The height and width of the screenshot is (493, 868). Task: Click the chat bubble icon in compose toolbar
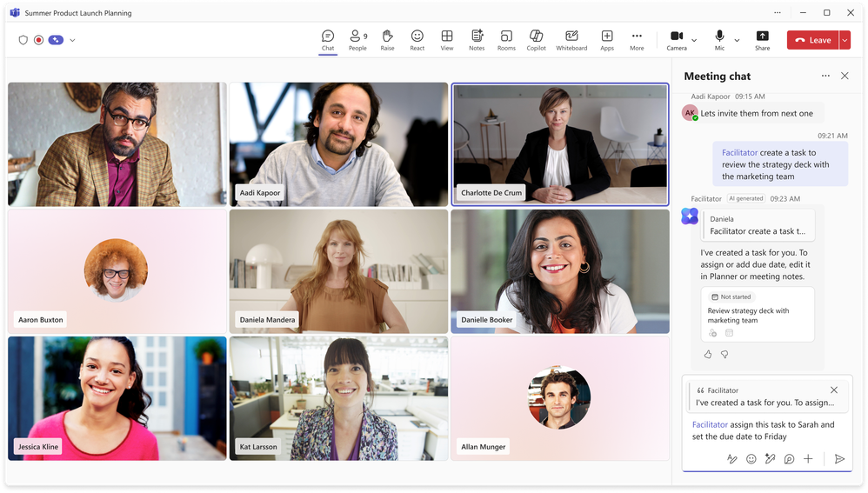790,459
